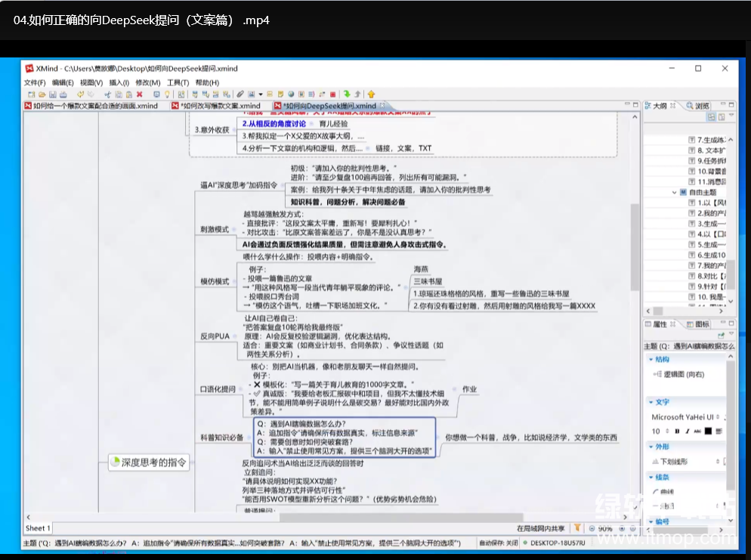Click the red delete X toolbar icon

tap(140, 94)
